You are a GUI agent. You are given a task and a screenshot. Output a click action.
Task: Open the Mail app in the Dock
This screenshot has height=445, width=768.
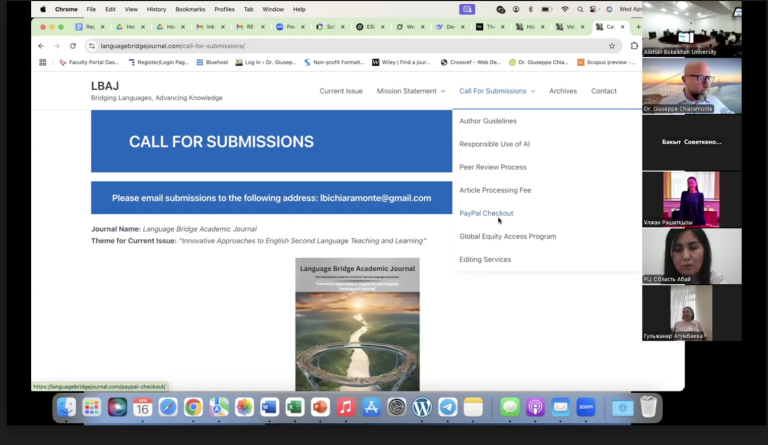point(561,407)
